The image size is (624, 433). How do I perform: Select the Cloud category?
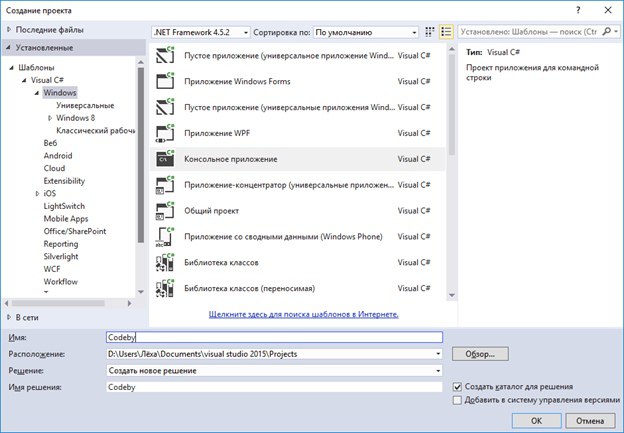[x=54, y=168]
